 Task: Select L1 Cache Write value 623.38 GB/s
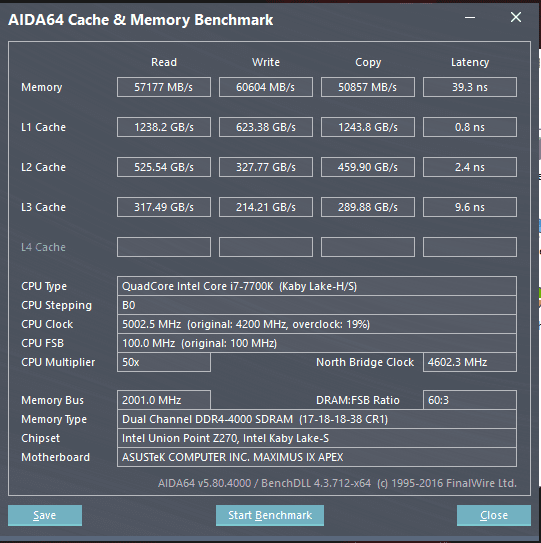point(266,127)
